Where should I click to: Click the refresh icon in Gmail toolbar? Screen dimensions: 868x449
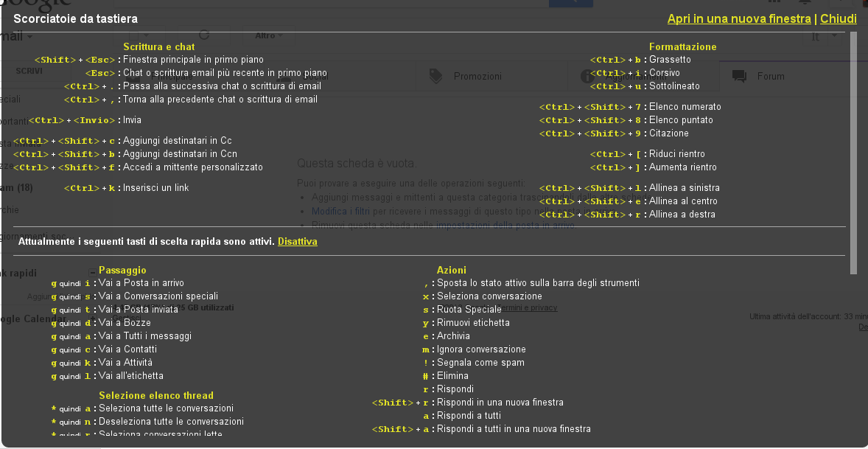click(203, 35)
